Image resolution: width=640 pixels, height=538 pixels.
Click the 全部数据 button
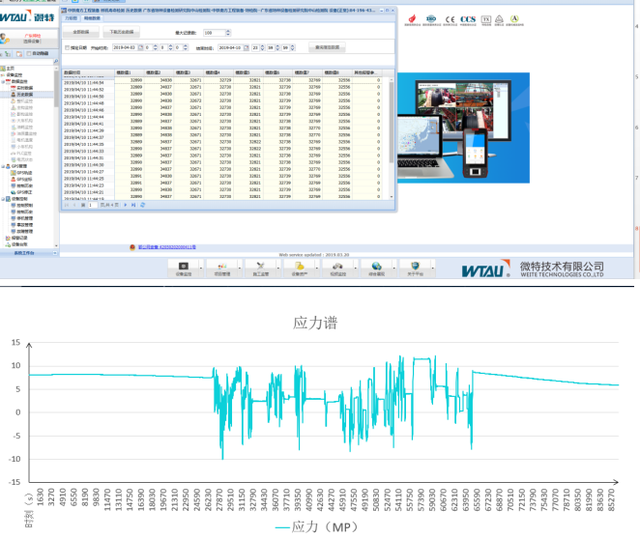coord(81,32)
